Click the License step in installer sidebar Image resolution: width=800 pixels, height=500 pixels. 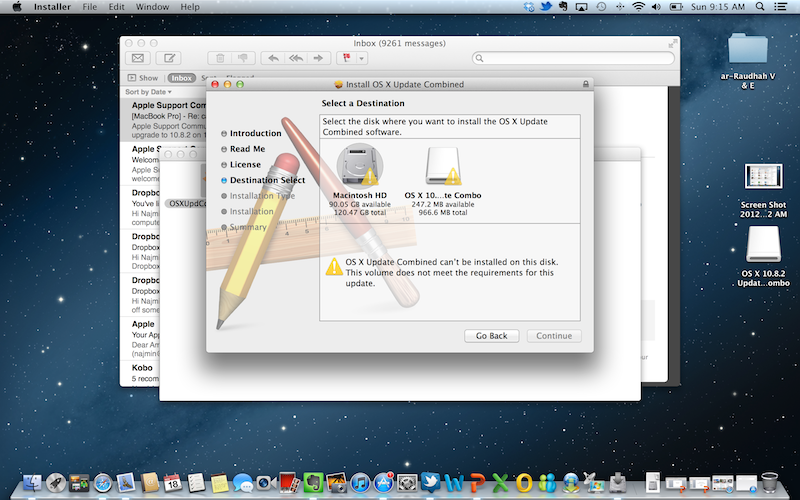point(245,165)
